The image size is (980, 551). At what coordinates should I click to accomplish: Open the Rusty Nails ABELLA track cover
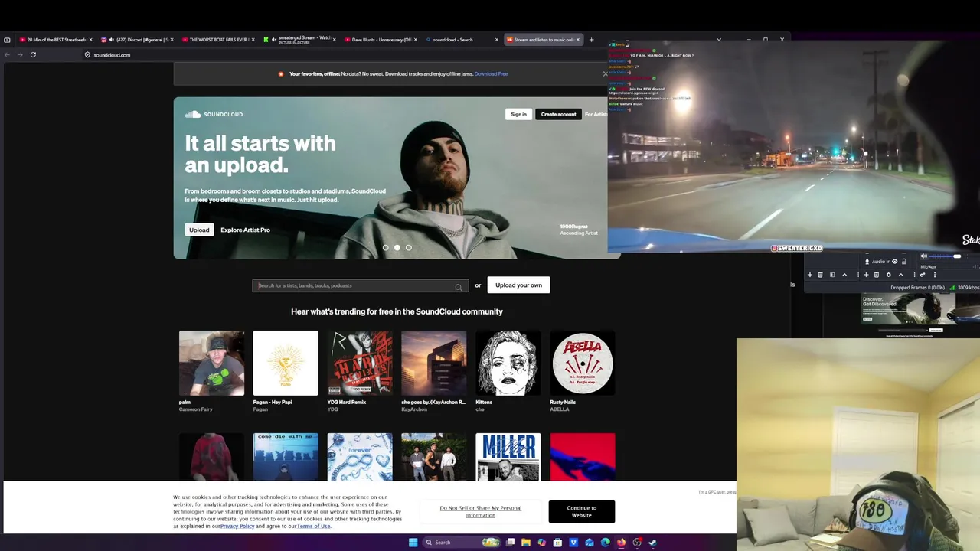[582, 363]
